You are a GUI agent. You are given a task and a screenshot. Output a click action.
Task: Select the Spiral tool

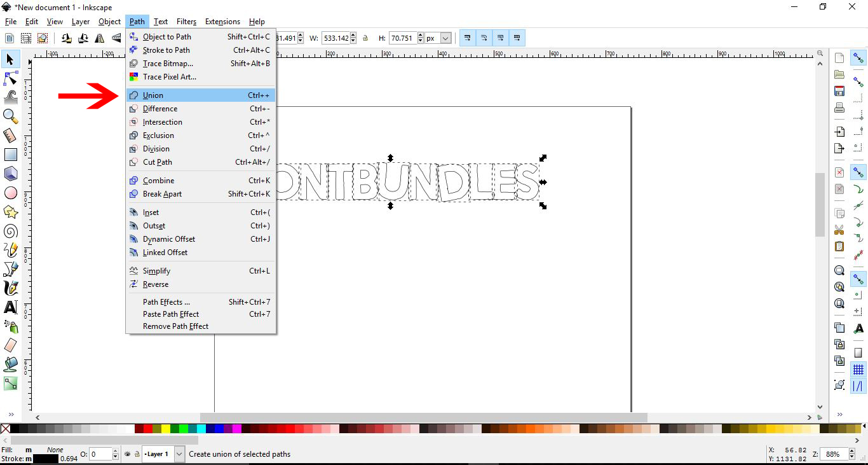pos(10,231)
